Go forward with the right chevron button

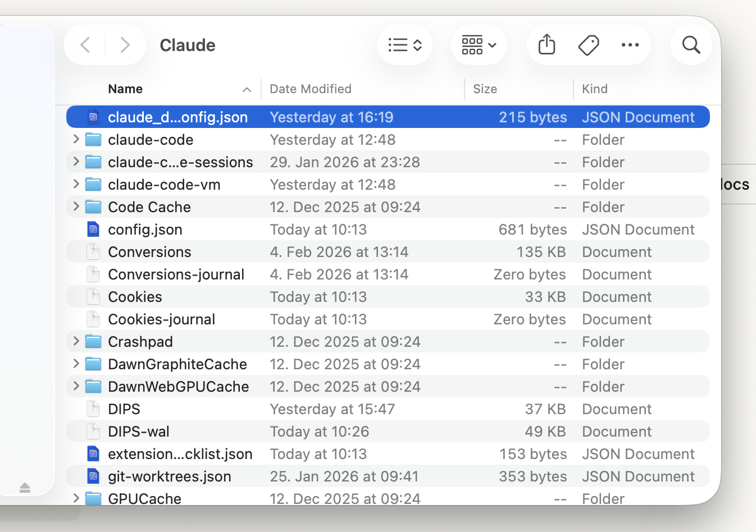[x=125, y=45]
